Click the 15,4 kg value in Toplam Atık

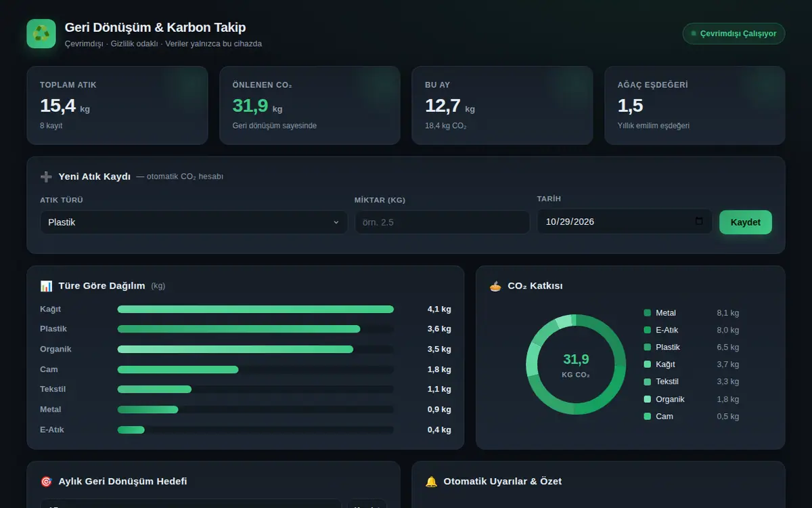click(65, 106)
